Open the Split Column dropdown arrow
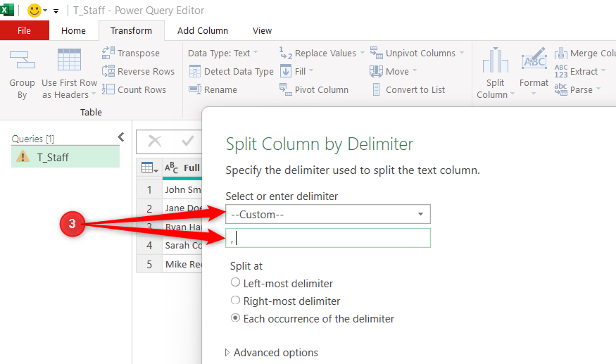Viewport: 616px width, 364px height. click(x=513, y=94)
